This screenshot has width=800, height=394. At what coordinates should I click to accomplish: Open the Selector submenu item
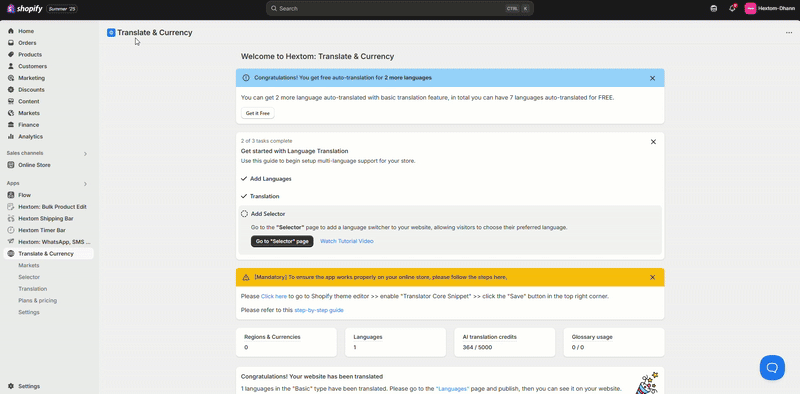click(x=29, y=277)
